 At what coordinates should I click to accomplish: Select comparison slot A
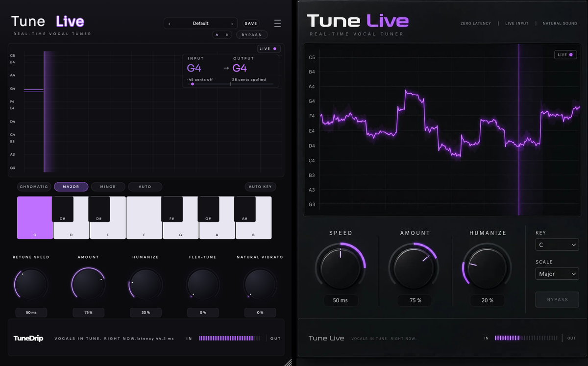(217, 35)
